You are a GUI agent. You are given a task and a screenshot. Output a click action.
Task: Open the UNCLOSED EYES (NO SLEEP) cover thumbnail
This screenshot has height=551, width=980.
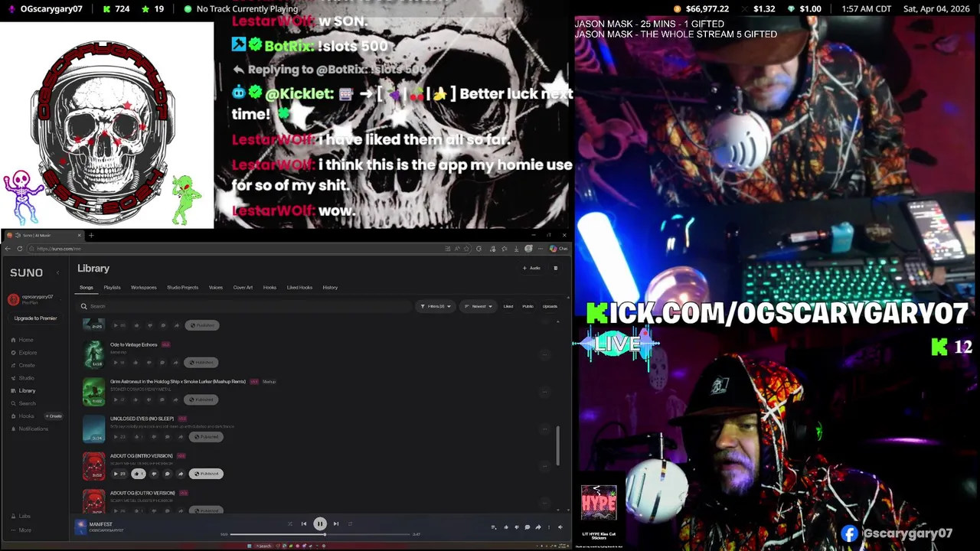tap(93, 429)
